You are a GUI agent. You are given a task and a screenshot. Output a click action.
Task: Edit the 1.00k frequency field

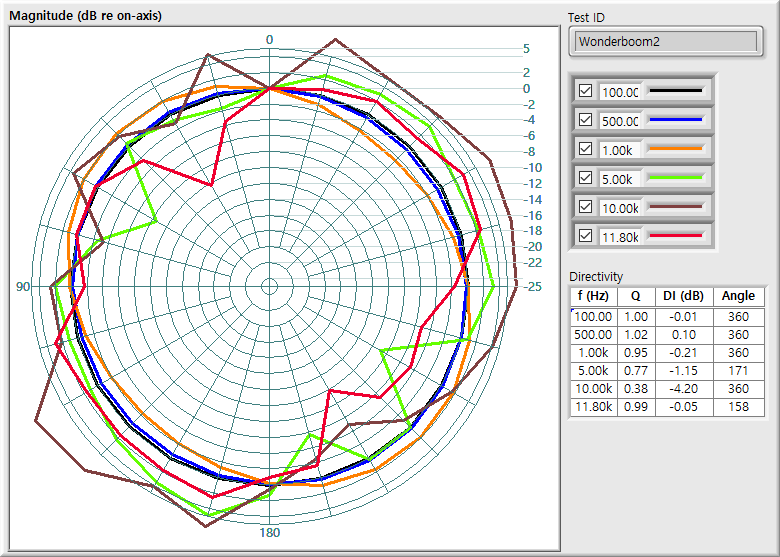619,150
